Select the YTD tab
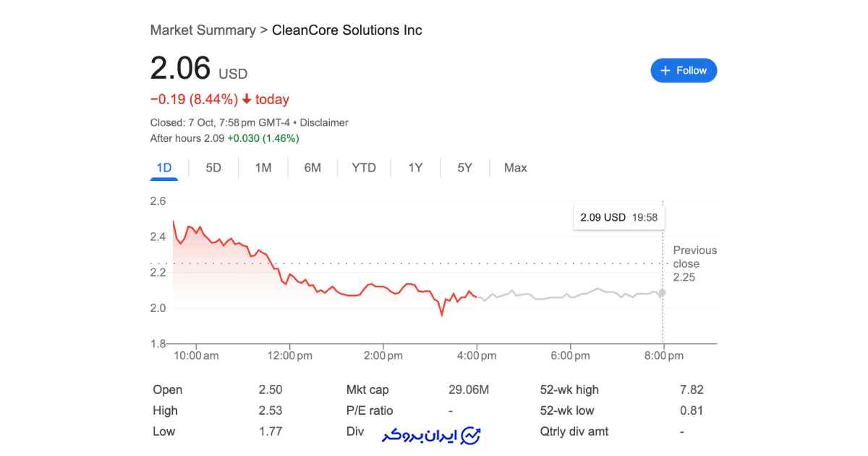The height and width of the screenshot is (456, 868). [x=364, y=168]
